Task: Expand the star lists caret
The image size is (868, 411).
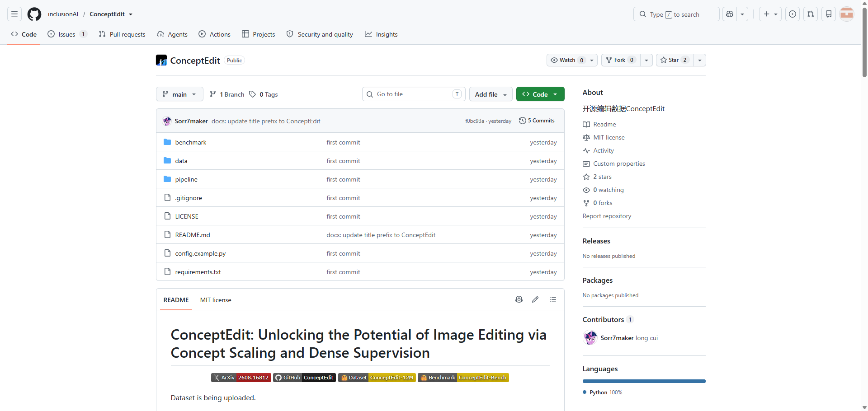Action: [699, 60]
